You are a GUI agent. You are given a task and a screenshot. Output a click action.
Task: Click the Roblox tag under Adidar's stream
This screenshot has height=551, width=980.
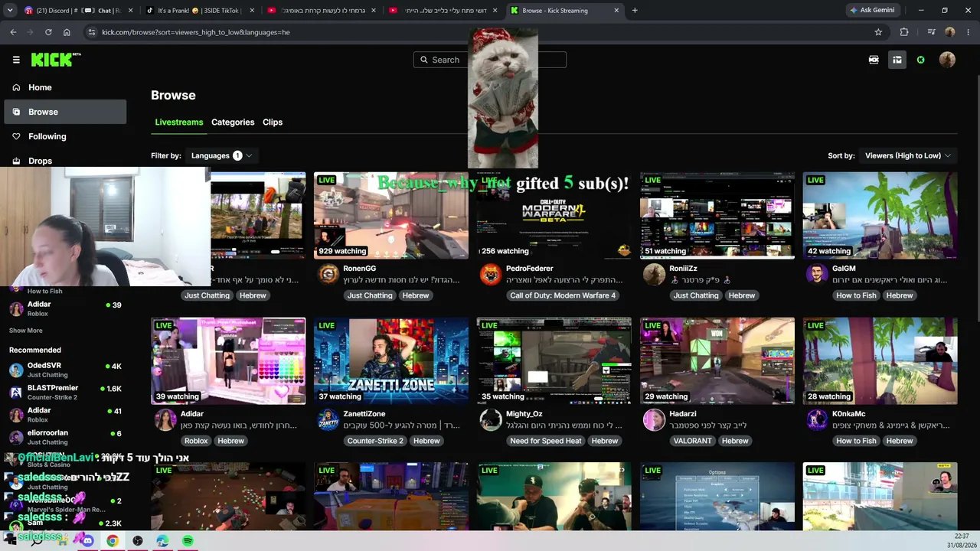tap(196, 441)
